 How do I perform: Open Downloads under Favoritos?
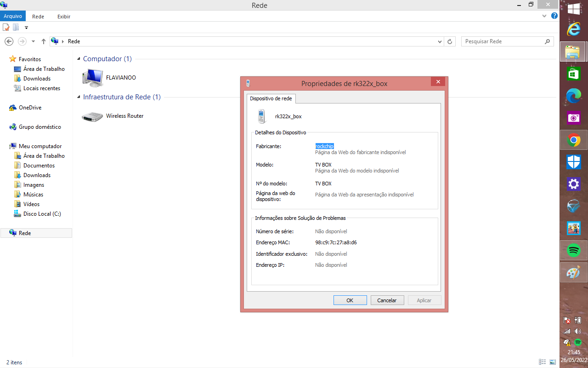point(37,79)
